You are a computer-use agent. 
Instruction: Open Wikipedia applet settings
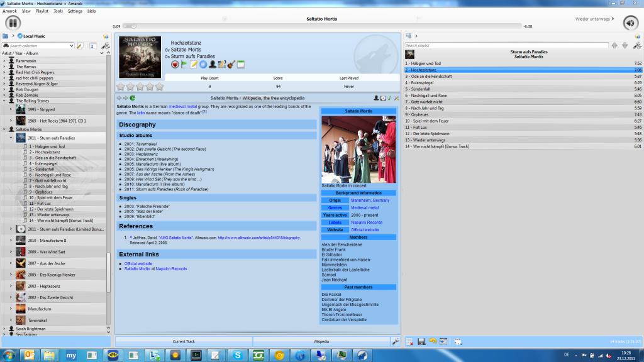click(396, 98)
